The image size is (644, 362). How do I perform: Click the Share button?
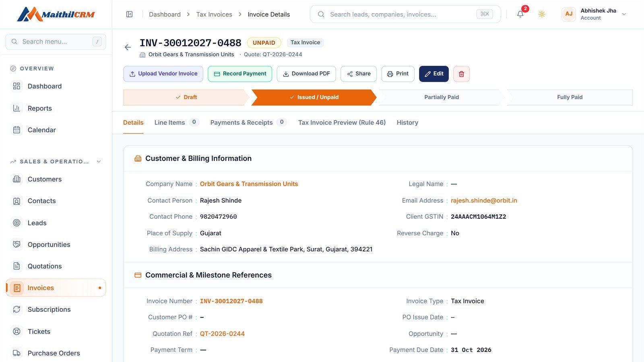(359, 74)
